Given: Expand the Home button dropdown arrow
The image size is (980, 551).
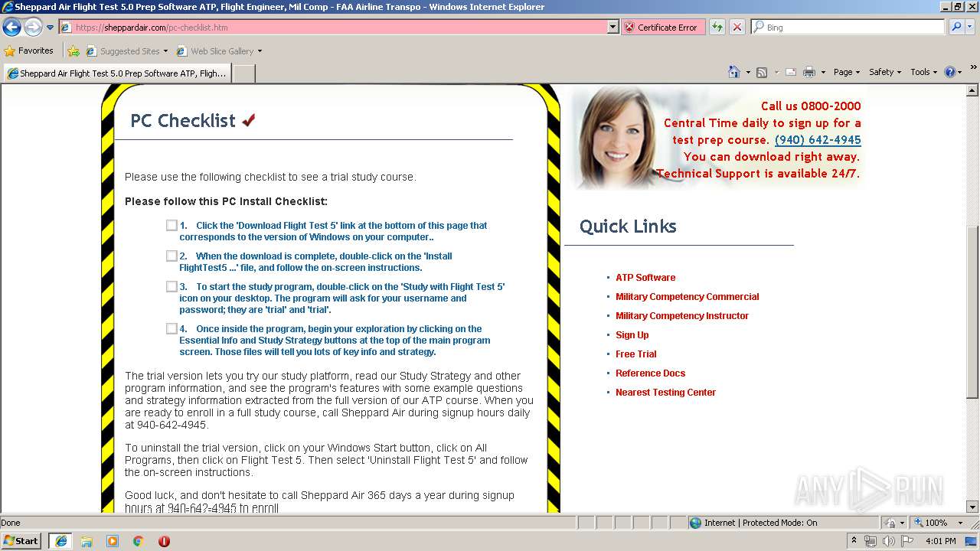Looking at the screenshot, I should pos(748,72).
